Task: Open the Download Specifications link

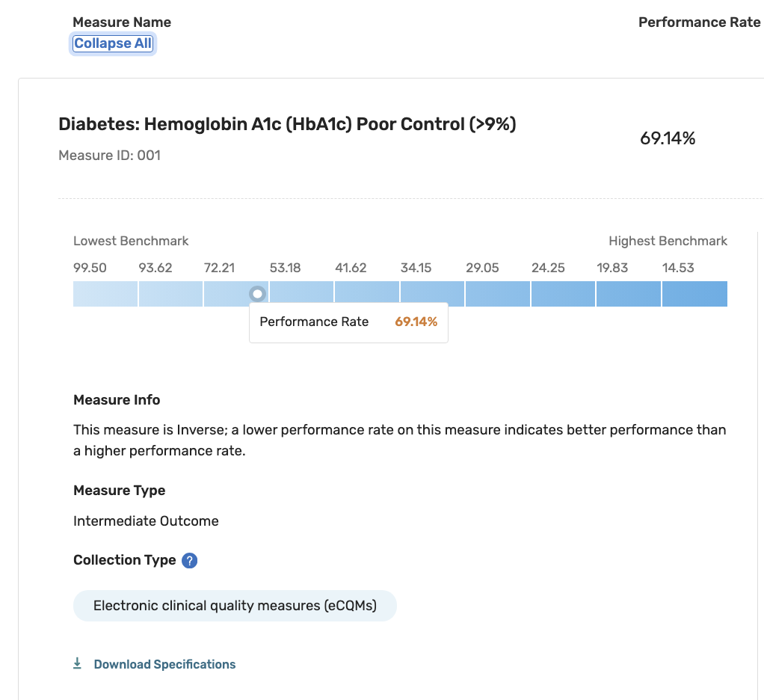Action: (x=164, y=664)
